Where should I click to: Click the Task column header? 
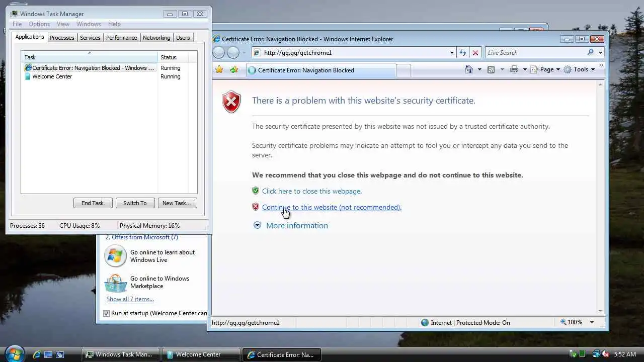coord(90,57)
